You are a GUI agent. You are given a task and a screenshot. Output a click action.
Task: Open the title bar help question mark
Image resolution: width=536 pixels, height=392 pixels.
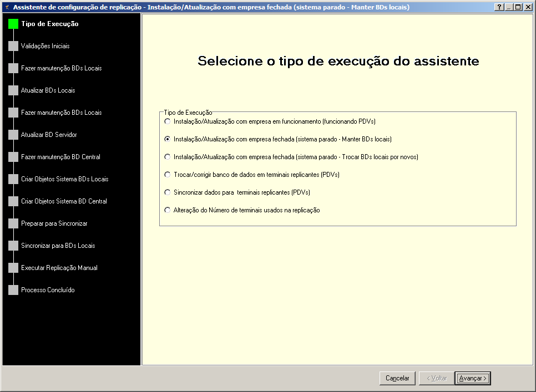click(499, 7)
